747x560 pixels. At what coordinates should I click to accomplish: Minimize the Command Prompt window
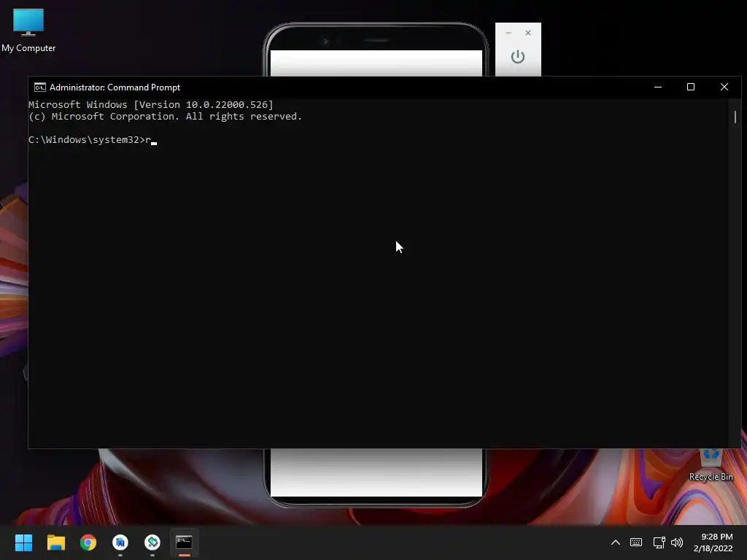[658, 87]
